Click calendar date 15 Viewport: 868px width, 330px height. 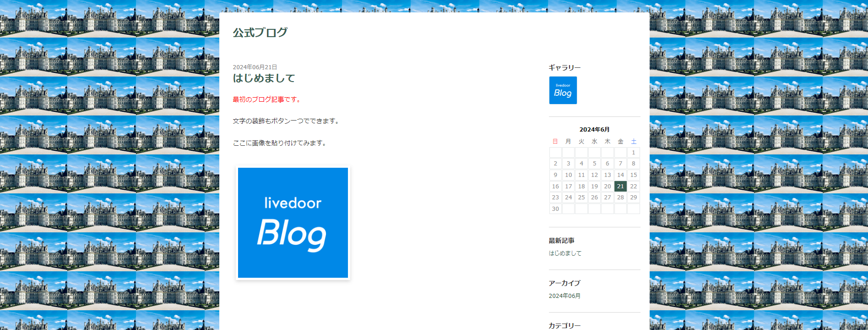[x=634, y=175]
